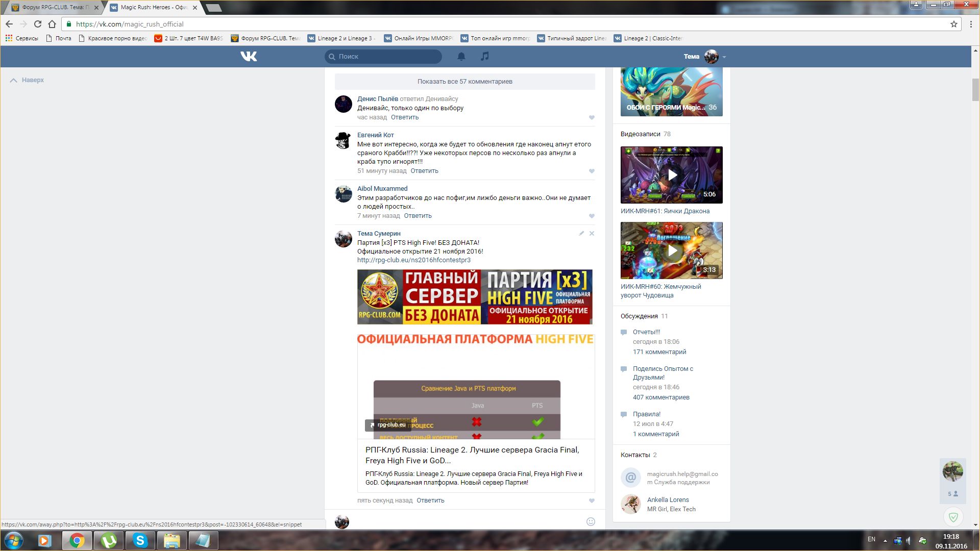Show hidden tray icons arrow
Screen dimensions: 980x551
885,540
